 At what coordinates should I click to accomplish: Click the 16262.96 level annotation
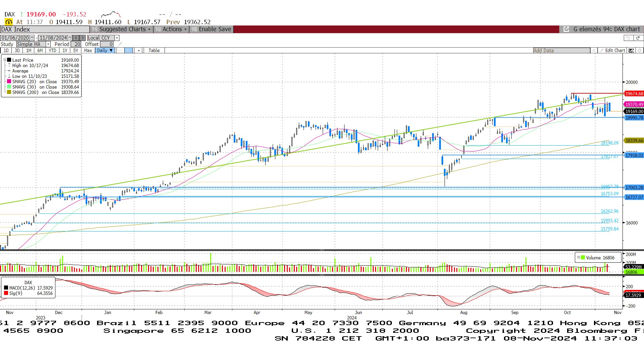coord(609,211)
